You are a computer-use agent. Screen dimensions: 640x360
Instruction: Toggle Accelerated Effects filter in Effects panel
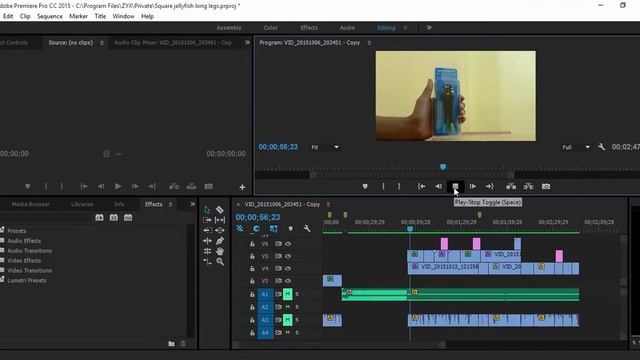99,218
